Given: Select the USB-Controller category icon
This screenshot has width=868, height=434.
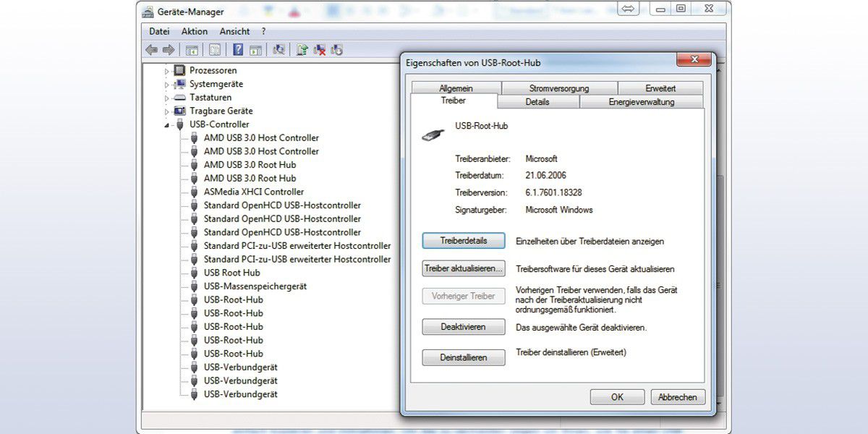Looking at the screenshot, I should click(x=180, y=124).
